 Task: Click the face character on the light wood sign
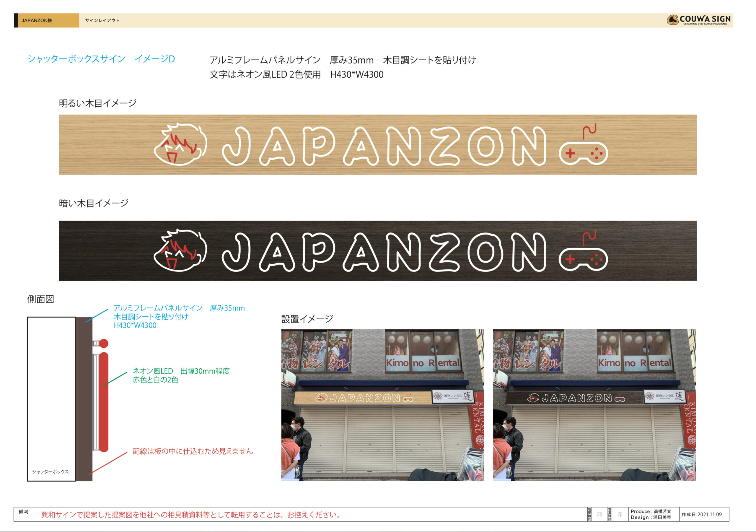[180, 144]
